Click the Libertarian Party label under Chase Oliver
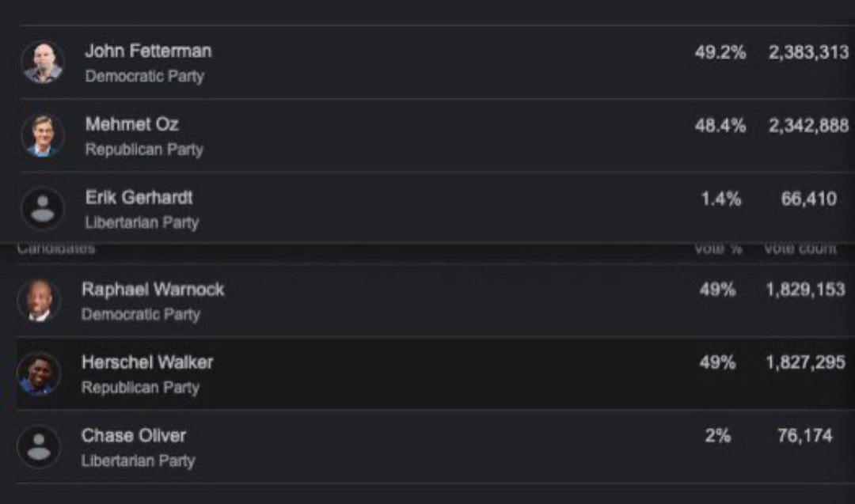Screen dimensions: 855x504 [x=138, y=460]
